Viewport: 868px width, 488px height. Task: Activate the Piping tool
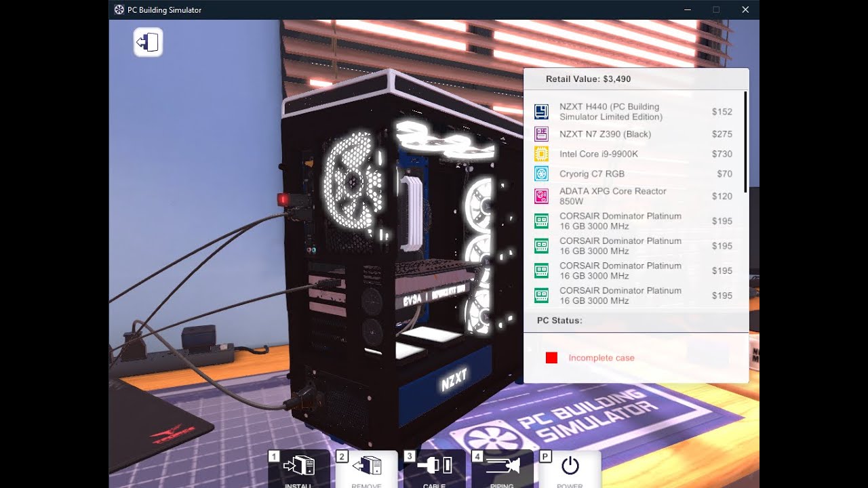[502, 469]
